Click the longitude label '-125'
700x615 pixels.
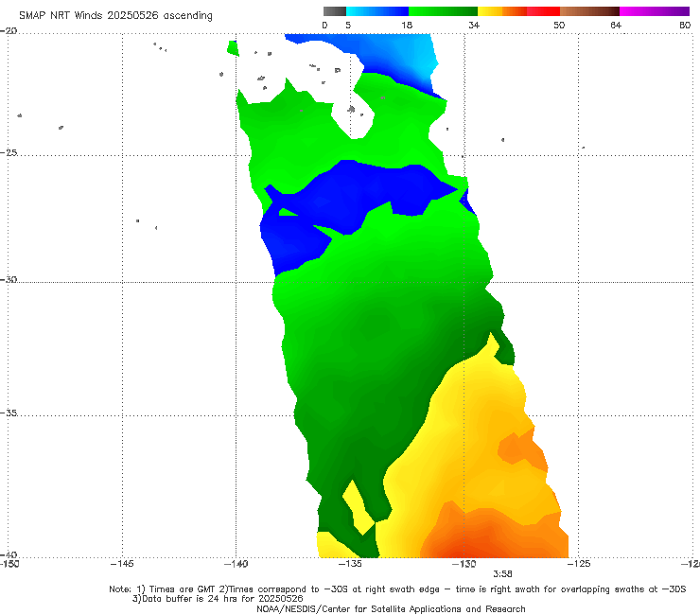click(x=579, y=564)
